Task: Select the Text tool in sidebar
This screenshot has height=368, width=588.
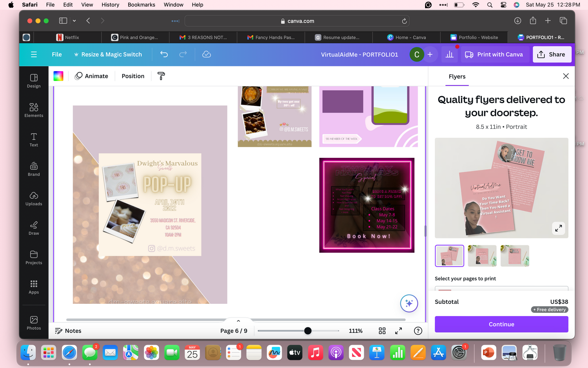Action: tap(33, 139)
